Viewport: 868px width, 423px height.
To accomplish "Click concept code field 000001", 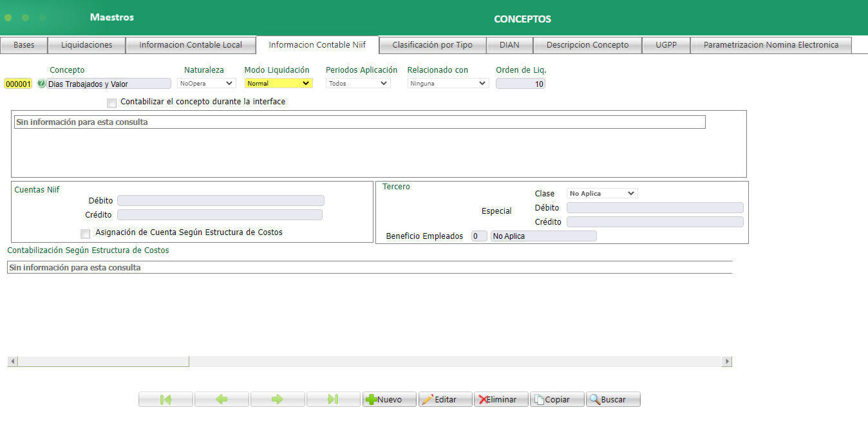I will click(18, 84).
